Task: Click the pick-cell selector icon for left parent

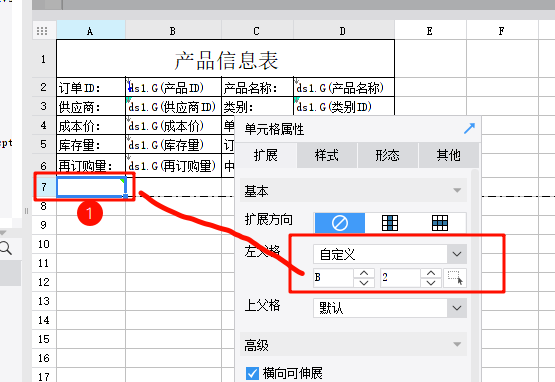Action: [x=455, y=278]
